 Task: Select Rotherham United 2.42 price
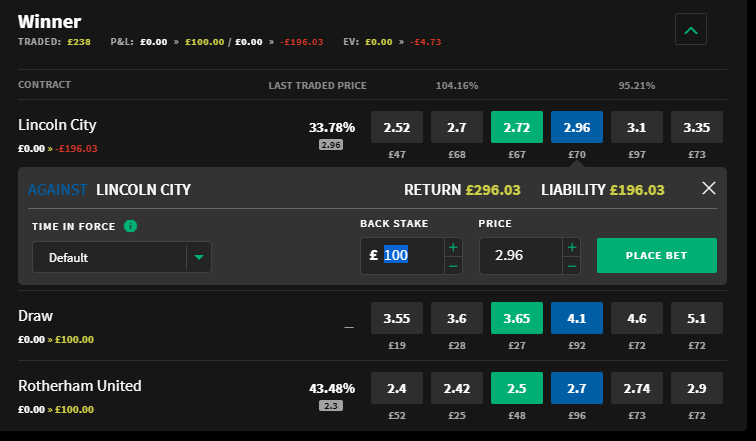pyautogui.click(x=457, y=388)
